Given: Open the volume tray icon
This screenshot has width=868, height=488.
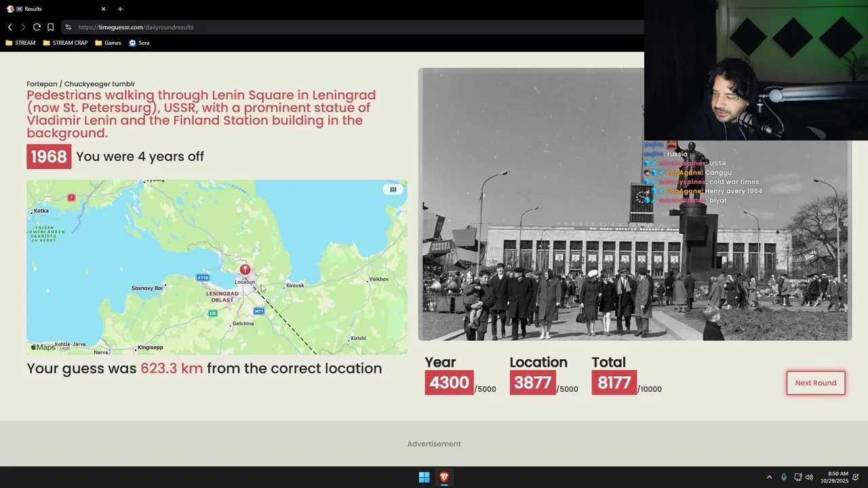Looking at the screenshot, I should coord(809,477).
